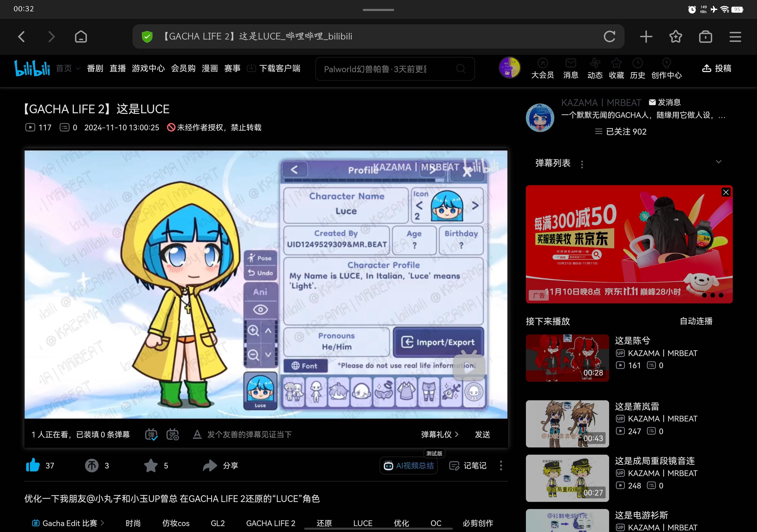Image resolution: width=757 pixels, height=532 pixels.
Task: Click 下载客户端 download link
Action: tap(274, 68)
